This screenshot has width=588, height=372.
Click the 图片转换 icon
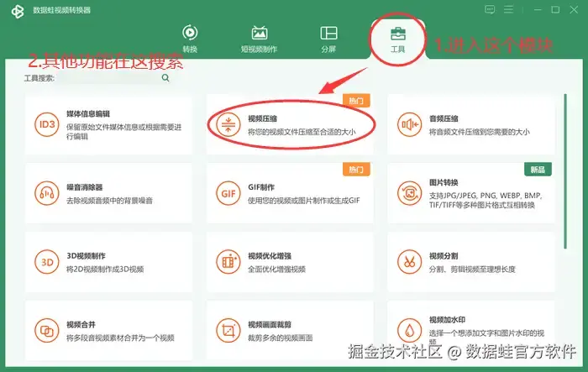(410, 193)
